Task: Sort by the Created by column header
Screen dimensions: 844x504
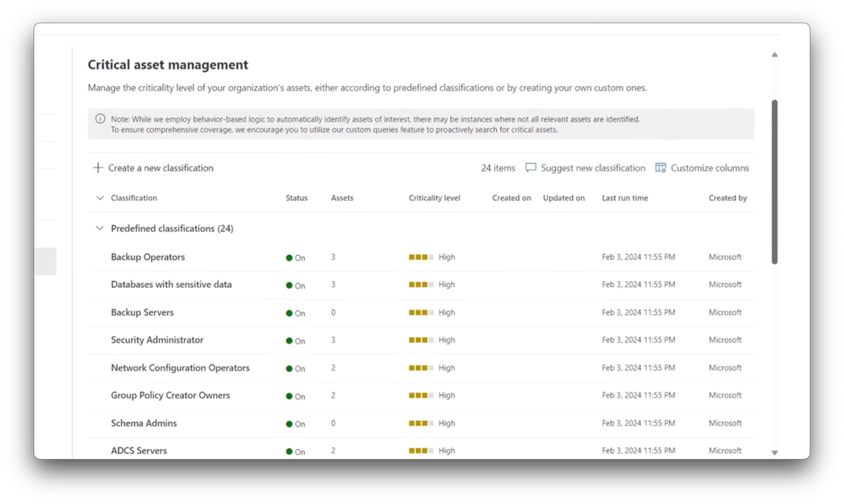Action: click(x=727, y=198)
